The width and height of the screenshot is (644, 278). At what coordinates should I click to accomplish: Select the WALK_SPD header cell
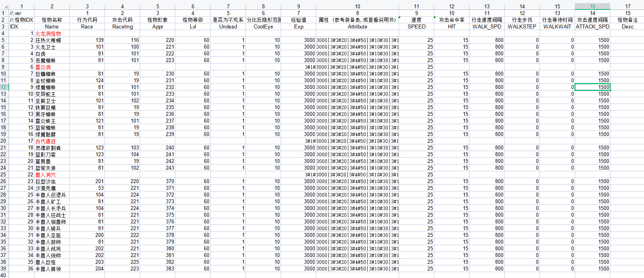486,26
